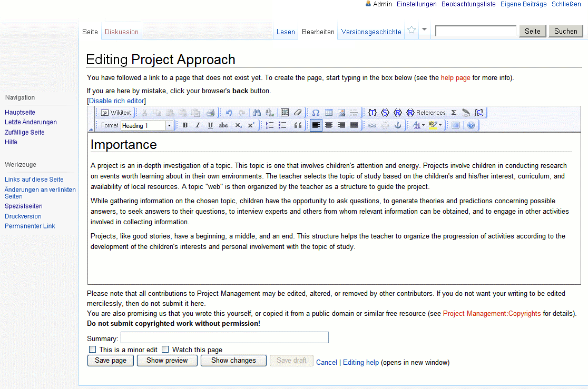The height and width of the screenshot is (389, 588).
Task: Check 'Watch this page'
Action: (165, 350)
